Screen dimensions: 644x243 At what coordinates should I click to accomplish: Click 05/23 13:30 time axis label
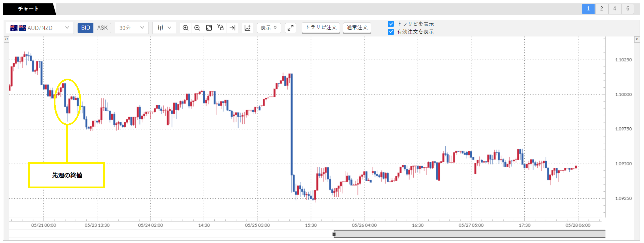pyautogui.click(x=97, y=225)
